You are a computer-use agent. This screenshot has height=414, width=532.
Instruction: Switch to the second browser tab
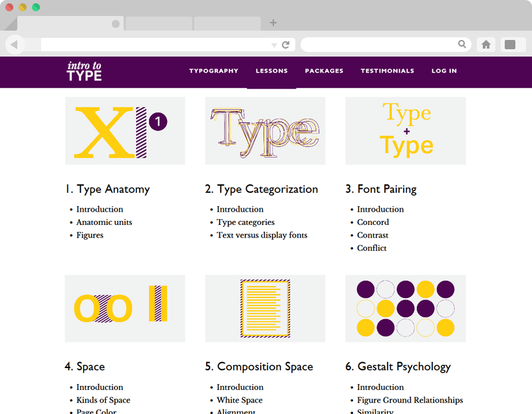click(158, 24)
